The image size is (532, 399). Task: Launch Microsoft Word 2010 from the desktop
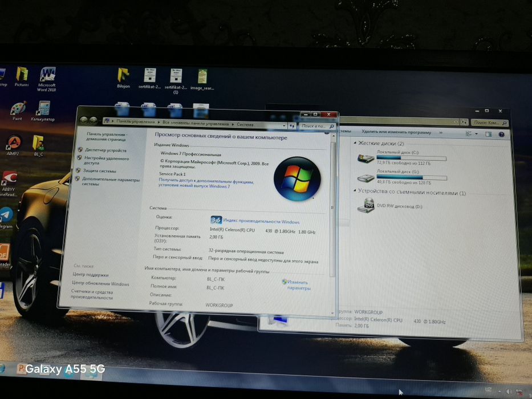pyautogui.click(x=47, y=79)
